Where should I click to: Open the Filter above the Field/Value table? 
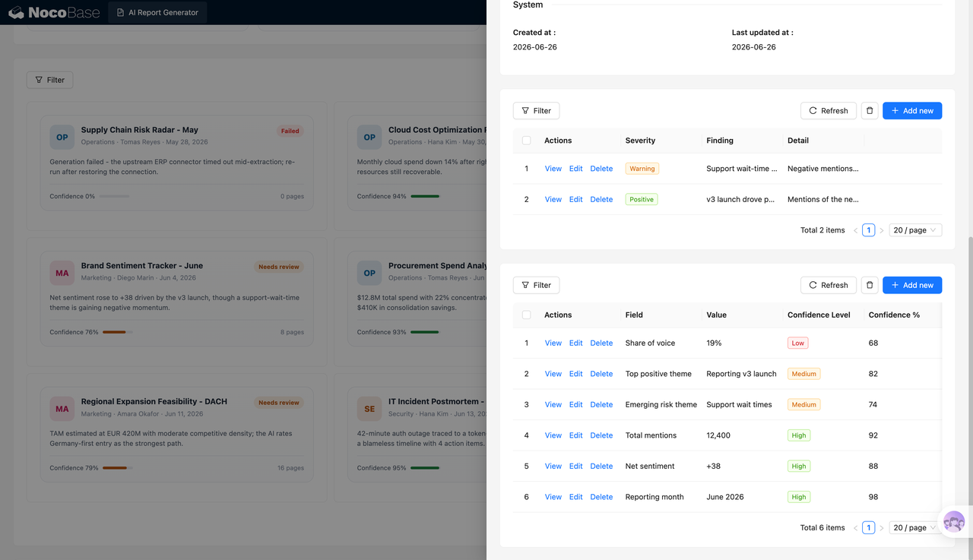coord(537,285)
